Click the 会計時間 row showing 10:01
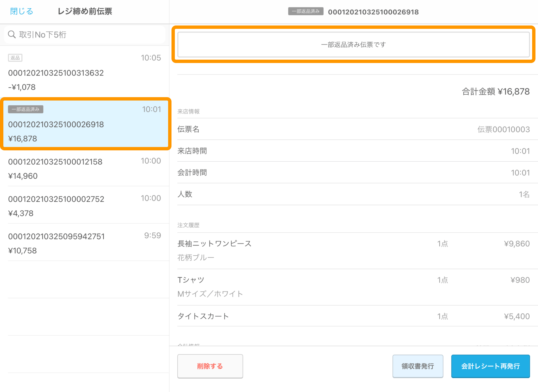 (x=353, y=172)
